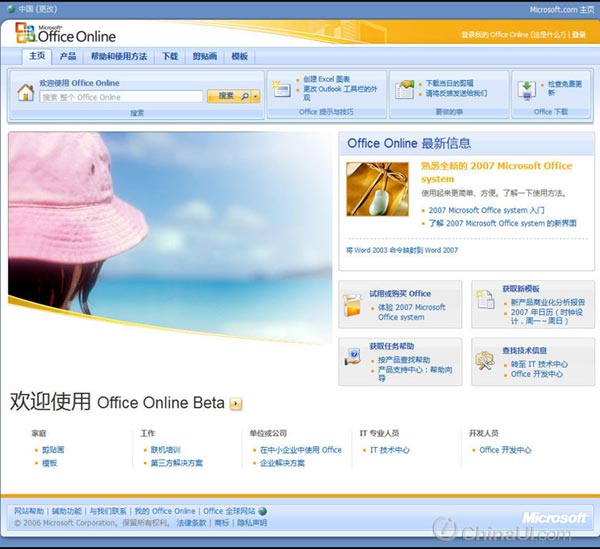This screenshot has height=549, width=600.
Task: Open 新产品商业化分析报告 template link
Action: tap(548, 302)
